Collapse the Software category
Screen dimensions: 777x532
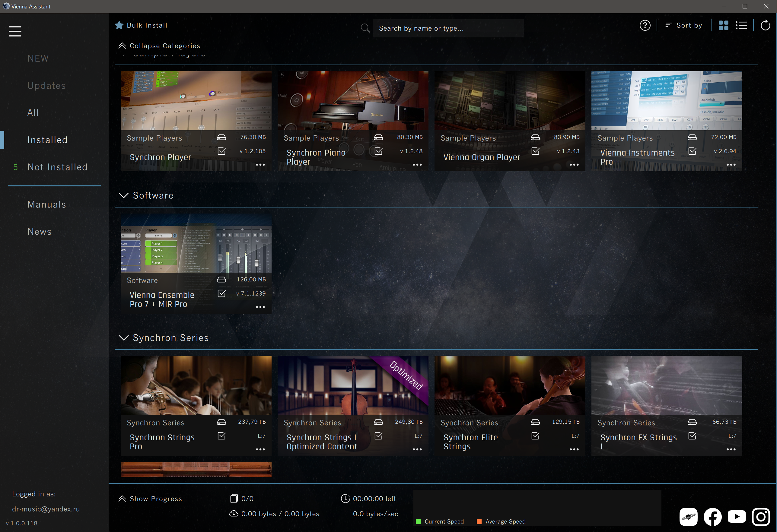pyautogui.click(x=124, y=195)
